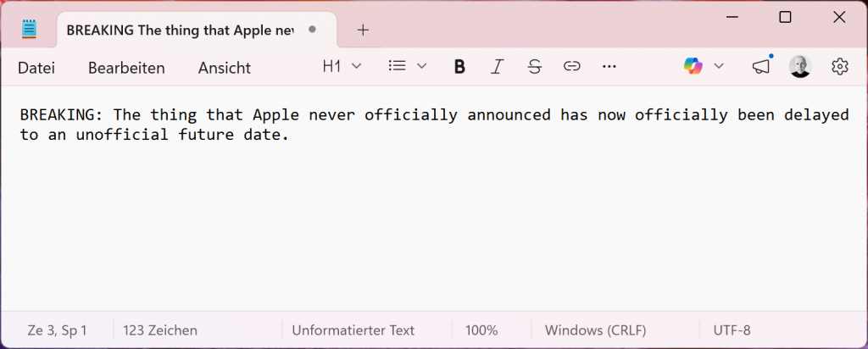
Task: Expand the H1 heading dropdown
Action: (342, 67)
